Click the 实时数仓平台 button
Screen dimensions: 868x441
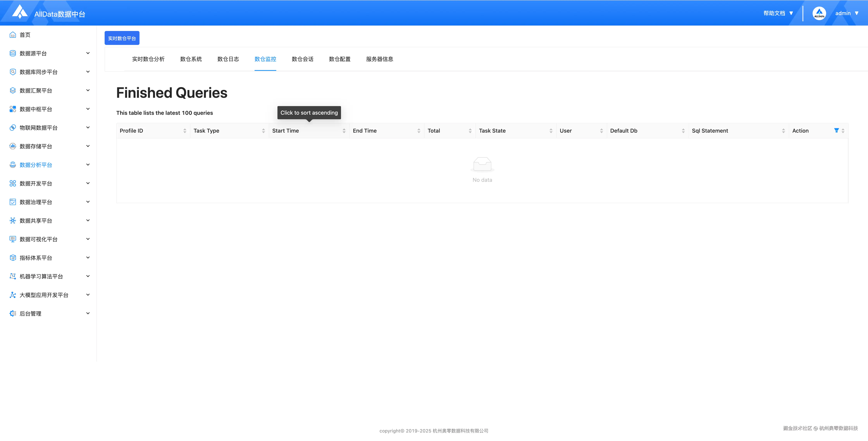click(x=122, y=38)
